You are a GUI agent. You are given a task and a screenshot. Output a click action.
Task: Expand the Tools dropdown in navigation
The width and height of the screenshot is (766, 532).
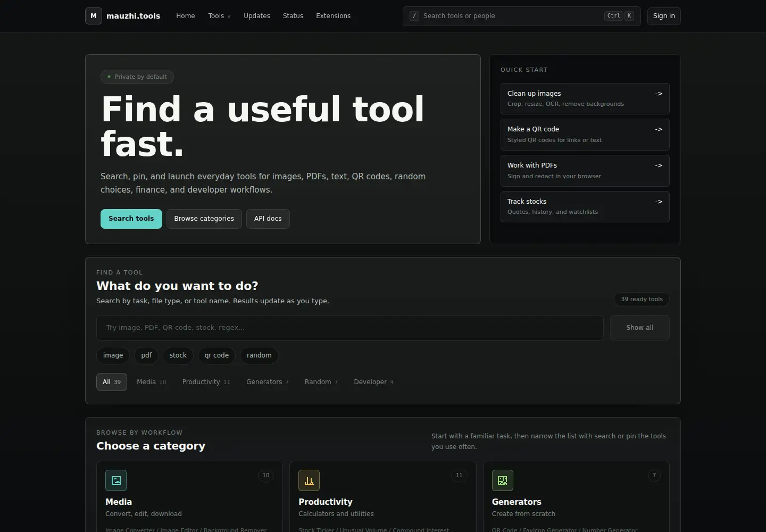(219, 16)
